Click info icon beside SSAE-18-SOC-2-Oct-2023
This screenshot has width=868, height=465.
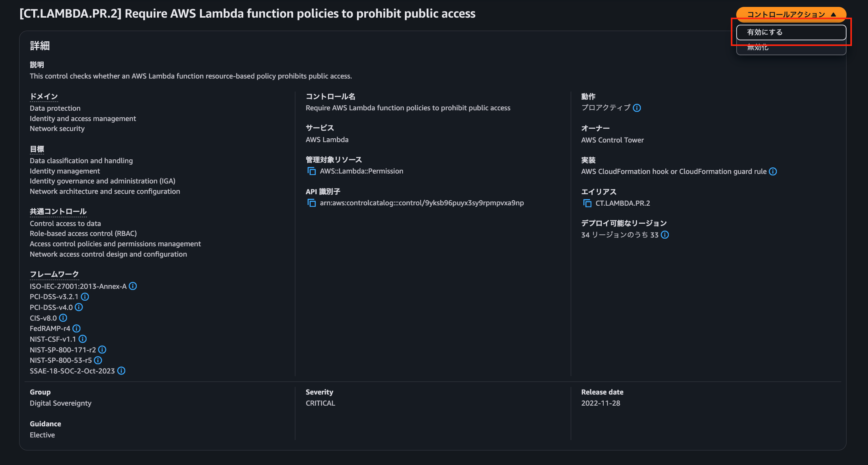pyautogui.click(x=121, y=371)
